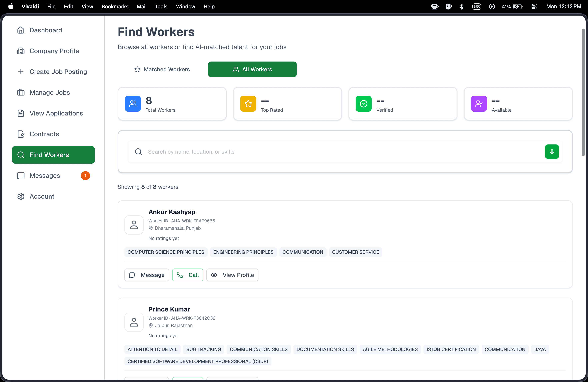Click AGILE METHODOLOGIES skill tag
The width and height of the screenshot is (588, 382).
pos(390,349)
